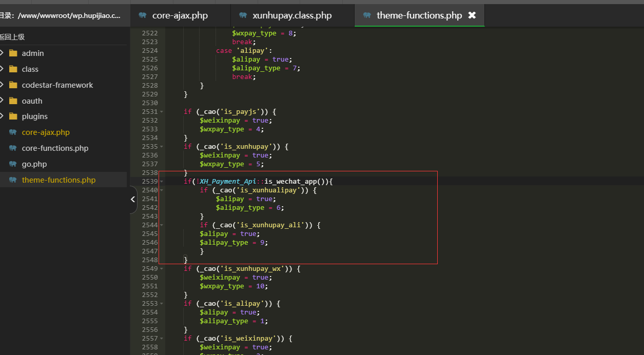Click '$wxpay_type = 8;' code line
The width and height of the screenshot is (644, 355).
click(264, 33)
